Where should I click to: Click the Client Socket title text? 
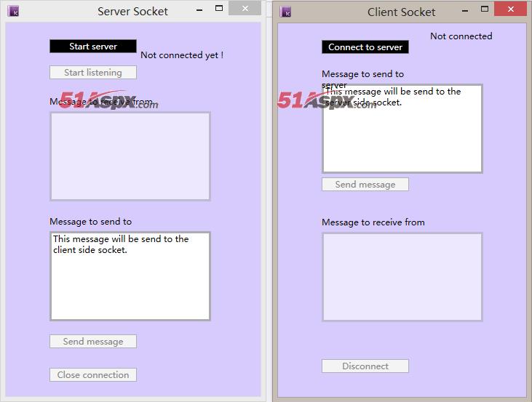click(x=402, y=12)
